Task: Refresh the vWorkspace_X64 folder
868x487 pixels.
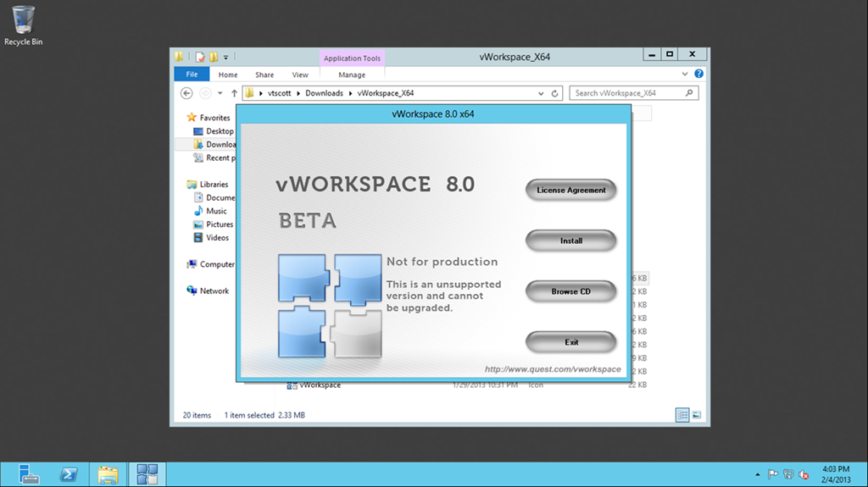Action: click(554, 93)
